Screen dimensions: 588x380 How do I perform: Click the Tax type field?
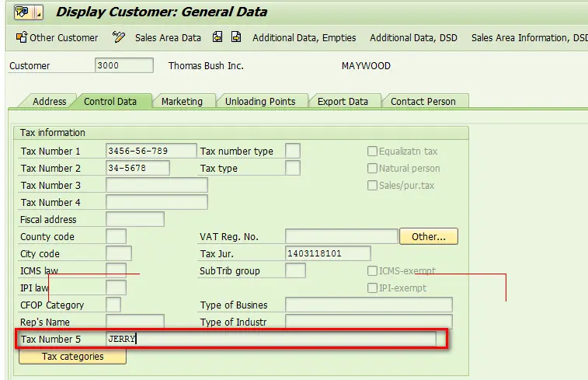[293, 168]
